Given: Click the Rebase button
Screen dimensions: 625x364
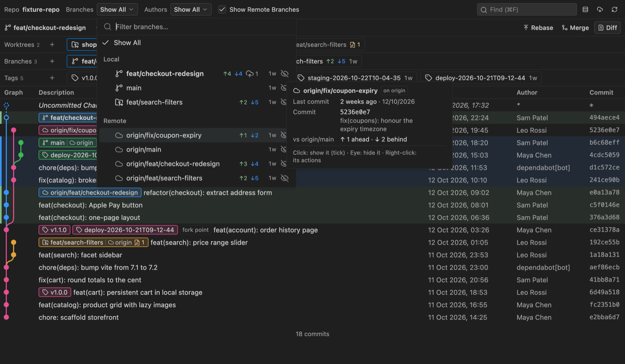Looking at the screenshot, I should (538, 28).
